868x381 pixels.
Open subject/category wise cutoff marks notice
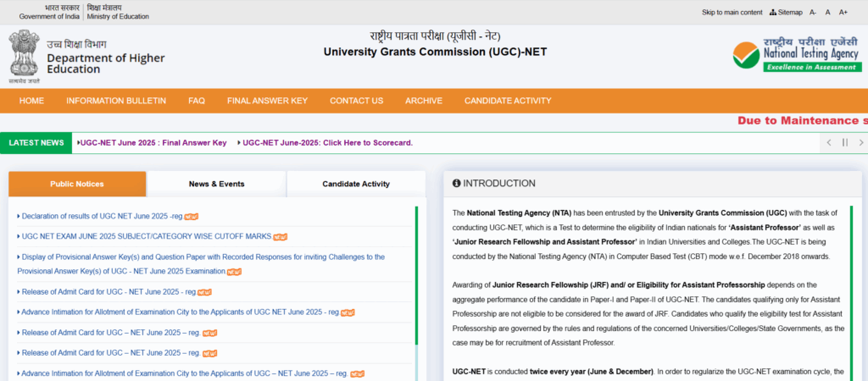146,236
